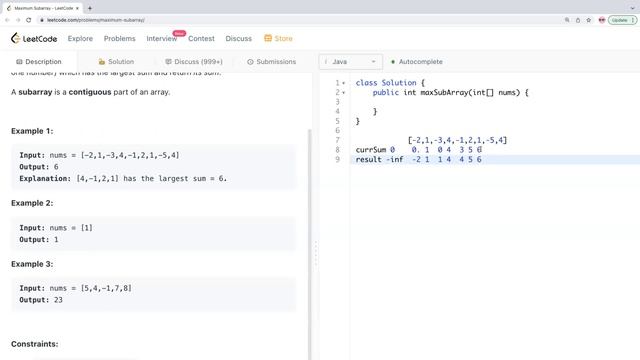
Task: Open the tab search chevron
Action: click(632, 8)
